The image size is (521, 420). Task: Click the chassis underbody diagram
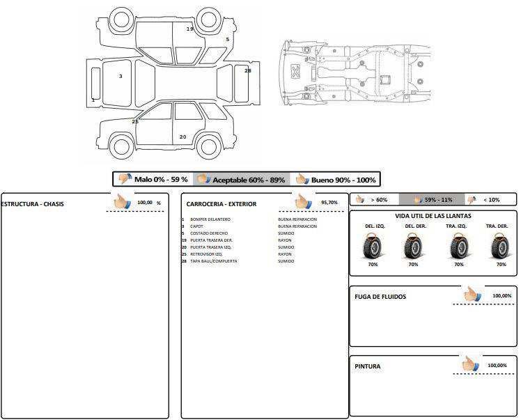(x=355, y=72)
